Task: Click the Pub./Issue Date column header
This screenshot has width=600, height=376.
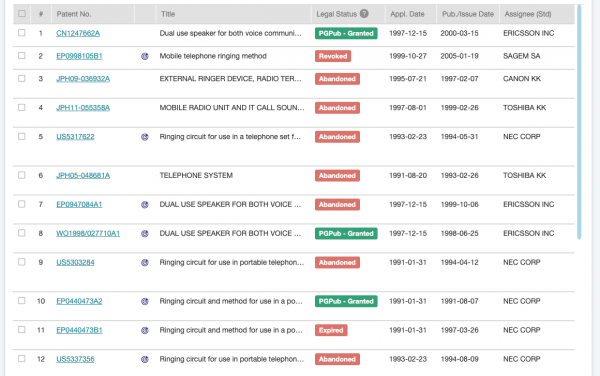Action: [x=468, y=14]
